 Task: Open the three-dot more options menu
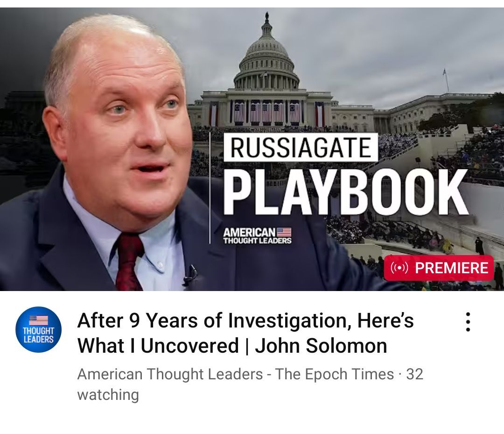pos(468,321)
